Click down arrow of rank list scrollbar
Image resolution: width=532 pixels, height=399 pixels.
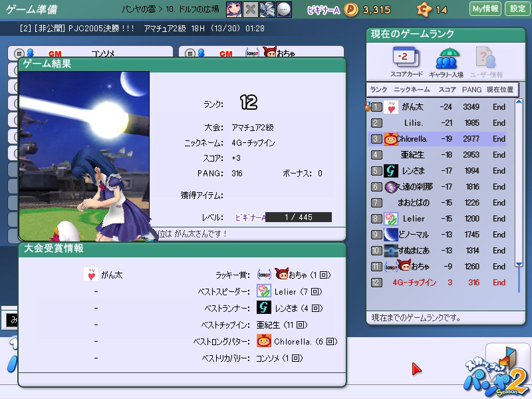pyautogui.click(x=519, y=264)
